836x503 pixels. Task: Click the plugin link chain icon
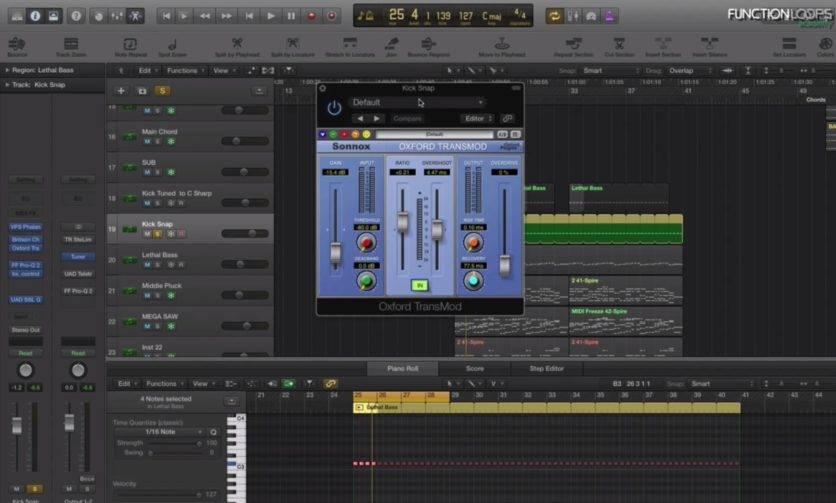(x=507, y=118)
